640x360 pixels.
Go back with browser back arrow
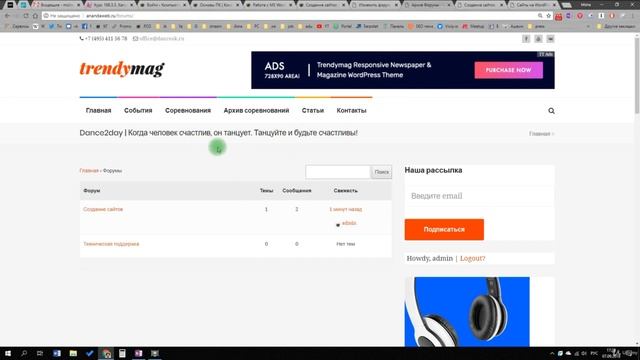(x=7, y=16)
